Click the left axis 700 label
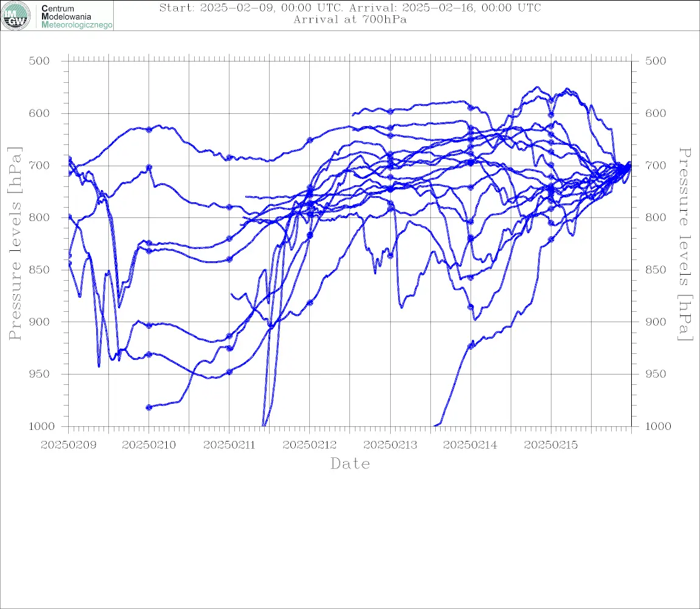This screenshot has width=700, height=609. coord(40,165)
